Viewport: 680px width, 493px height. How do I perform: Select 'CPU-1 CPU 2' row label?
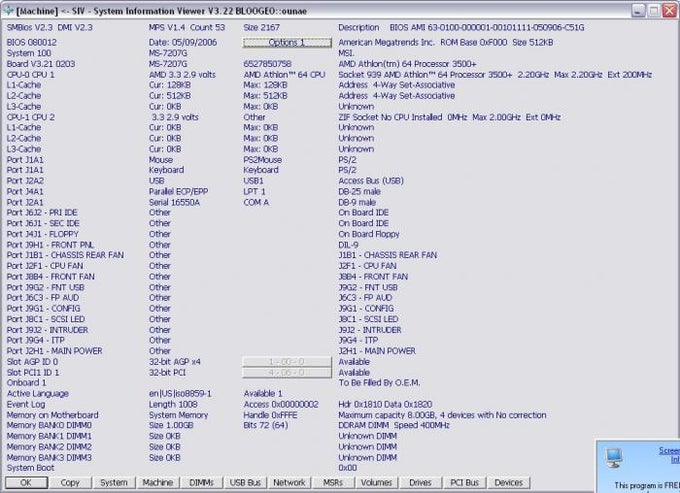coord(30,117)
